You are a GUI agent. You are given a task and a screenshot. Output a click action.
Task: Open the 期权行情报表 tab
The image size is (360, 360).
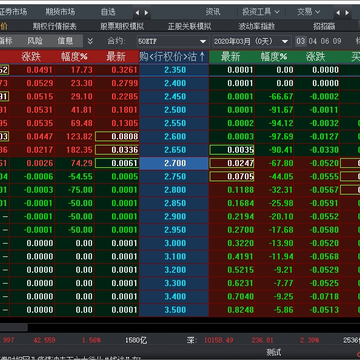55,26
